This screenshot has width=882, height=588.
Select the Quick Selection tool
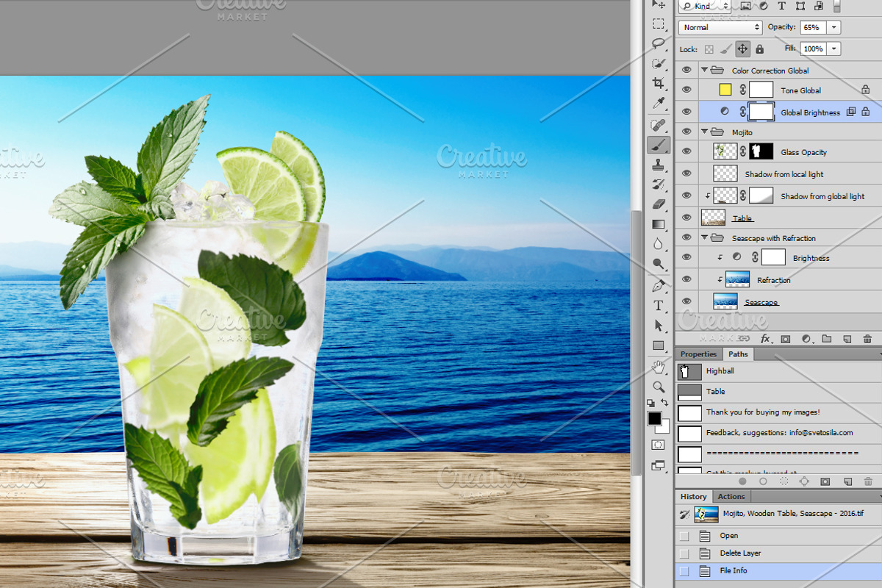click(659, 63)
